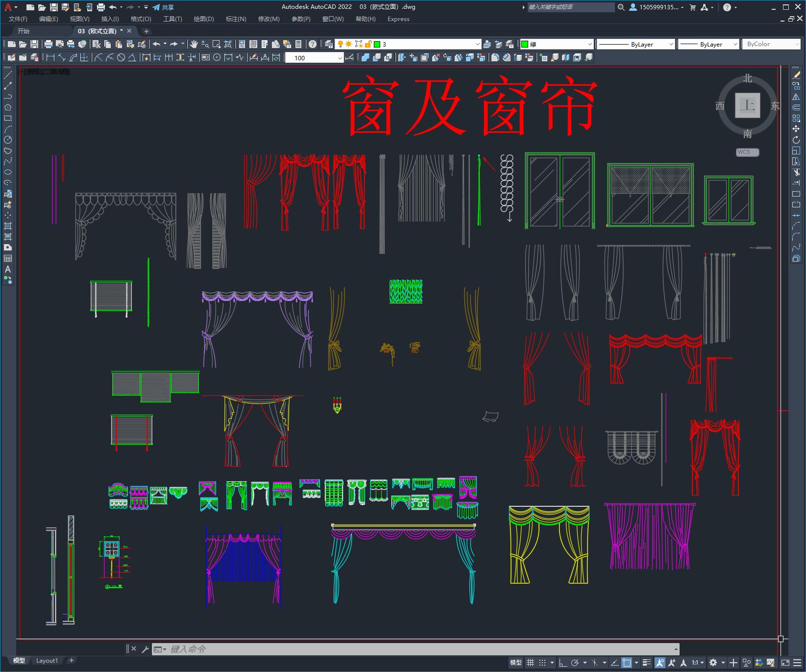The height and width of the screenshot is (672, 806).
Task: Expand the AutoCAD application menu
Action: tap(10, 7)
